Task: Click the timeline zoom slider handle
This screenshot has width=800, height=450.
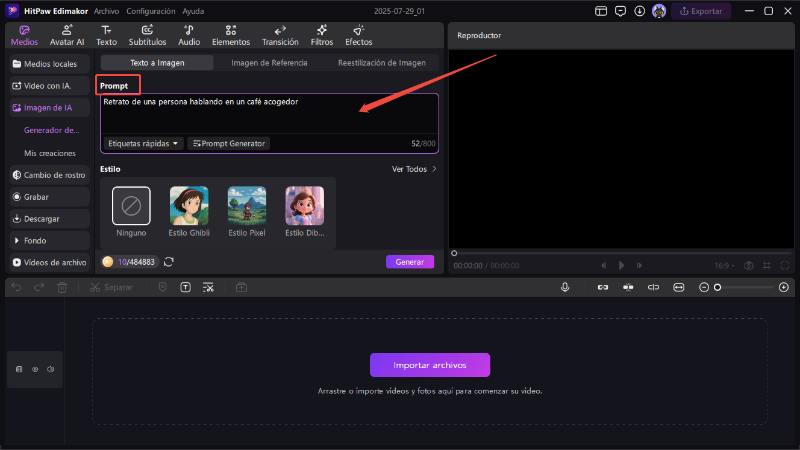Action: click(x=717, y=288)
